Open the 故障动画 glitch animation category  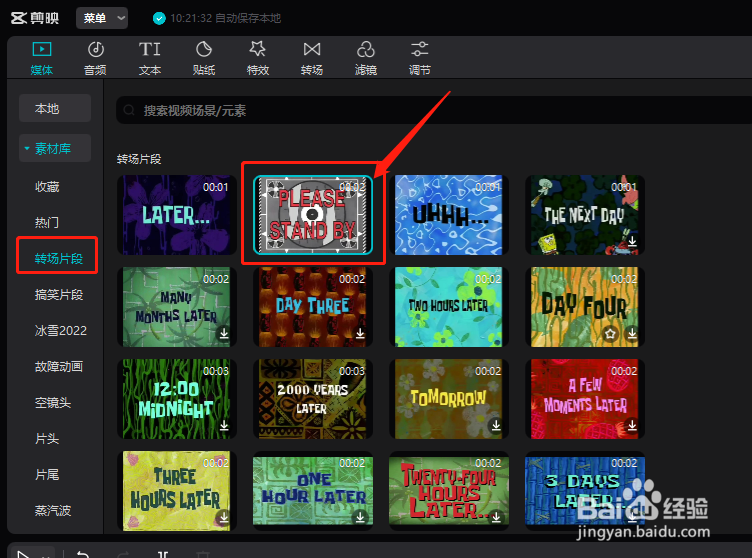(59, 367)
